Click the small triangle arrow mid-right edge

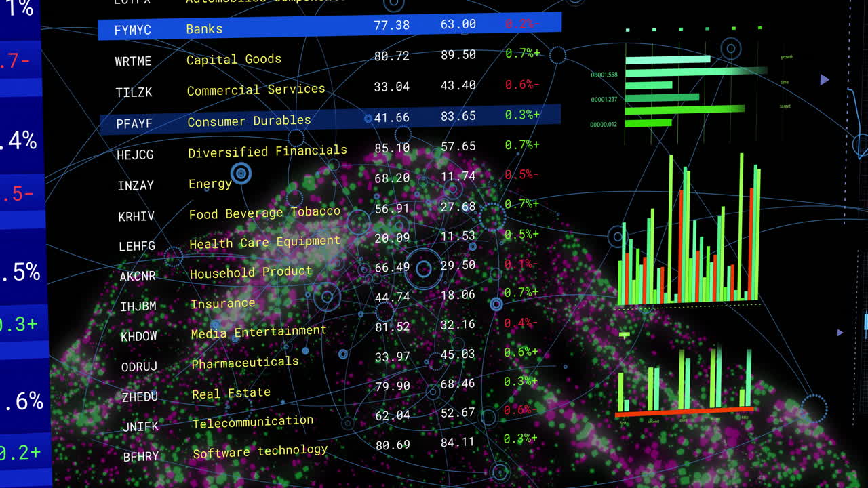(x=840, y=331)
